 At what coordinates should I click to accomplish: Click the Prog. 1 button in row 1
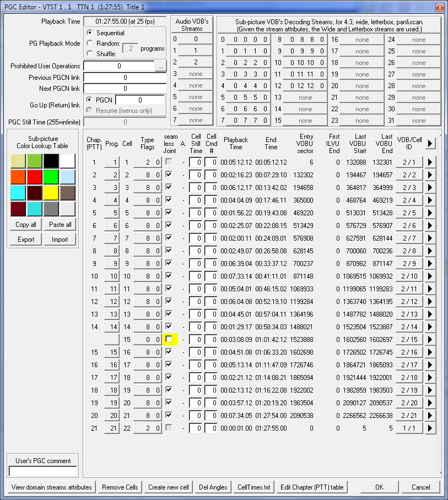(112, 162)
